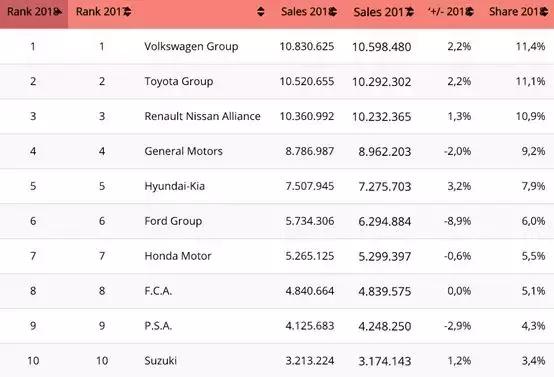Viewport: 554px width, 377px height.
Task: Click Ford Group's -8,9% change value
Action: pyautogui.click(x=458, y=221)
